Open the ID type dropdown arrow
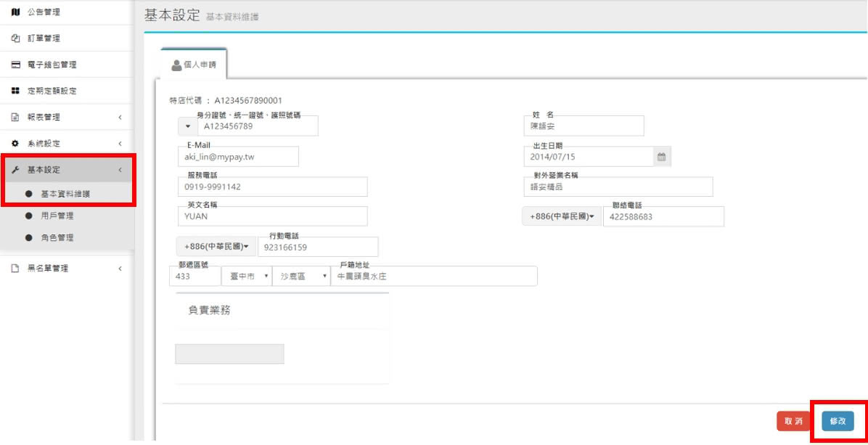The width and height of the screenshot is (868, 445). tap(187, 126)
